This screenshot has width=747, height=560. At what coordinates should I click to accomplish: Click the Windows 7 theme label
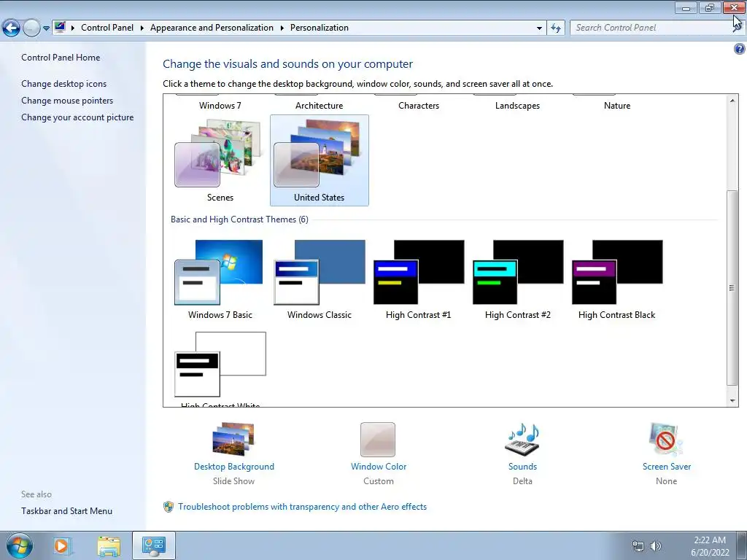click(x=220, y=106)
